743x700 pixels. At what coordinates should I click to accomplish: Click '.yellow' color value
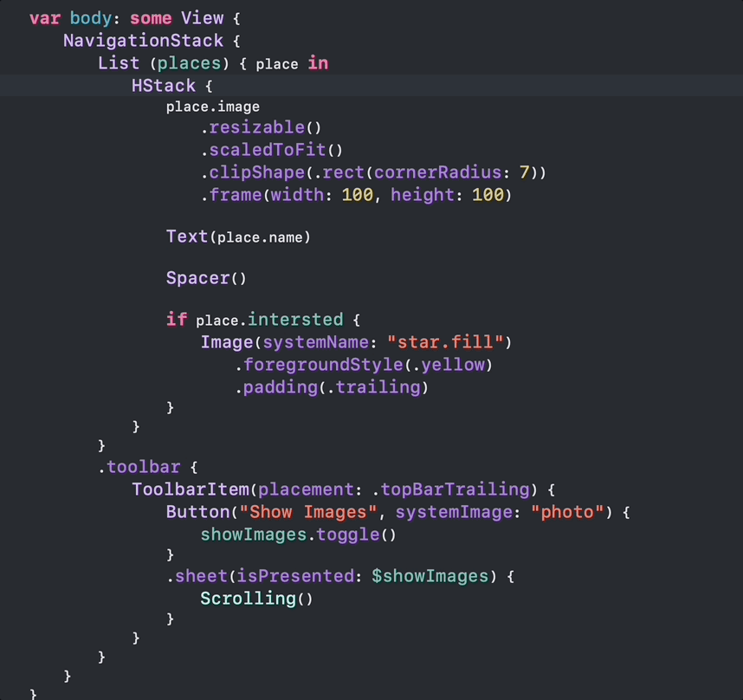coord(449,365)
